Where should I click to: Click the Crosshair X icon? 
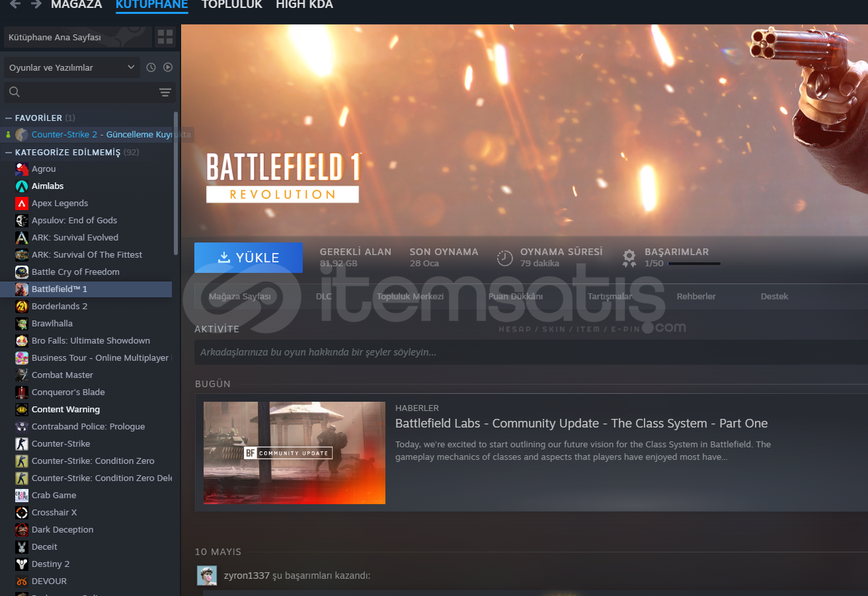22,513
